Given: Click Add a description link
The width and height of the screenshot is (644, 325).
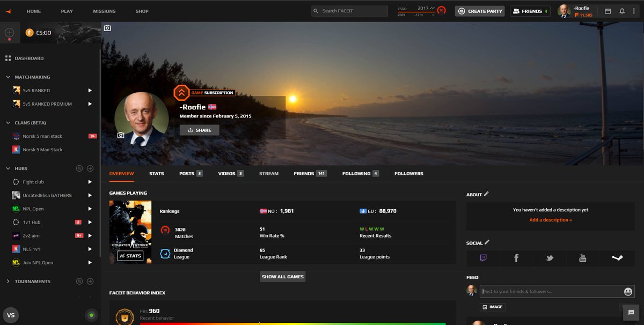Looking at the screenshot, I should pos(551,220).
